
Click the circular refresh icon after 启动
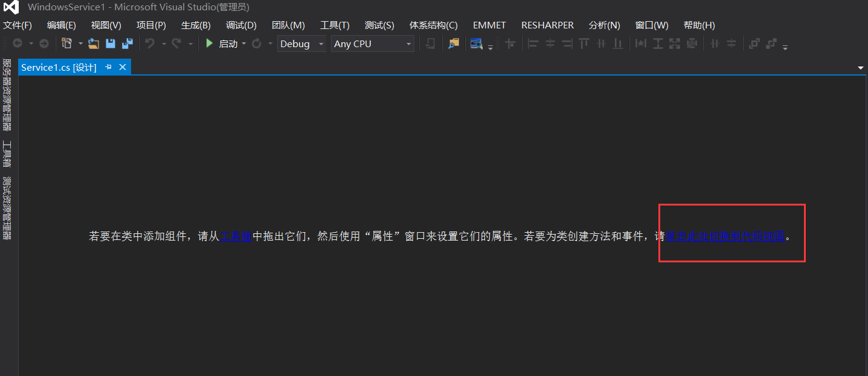click(x=256, y=44)
